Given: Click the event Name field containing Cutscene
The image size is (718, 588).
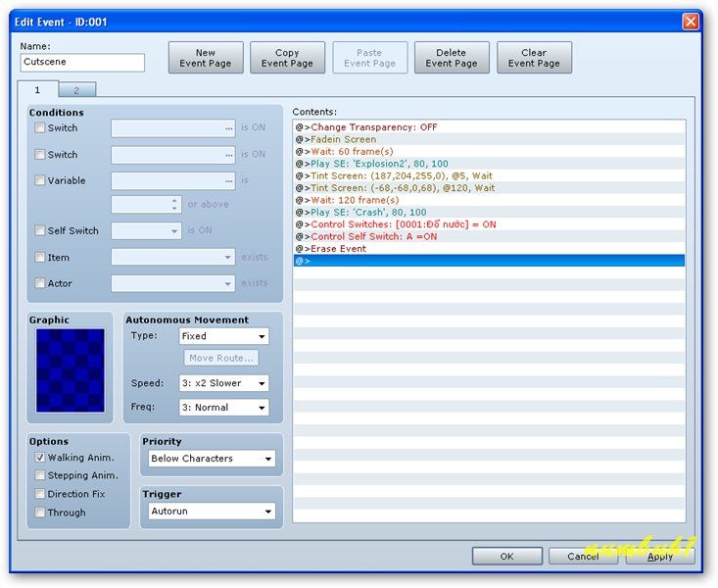Looking at the screenshot, I should tap(82, 63).
